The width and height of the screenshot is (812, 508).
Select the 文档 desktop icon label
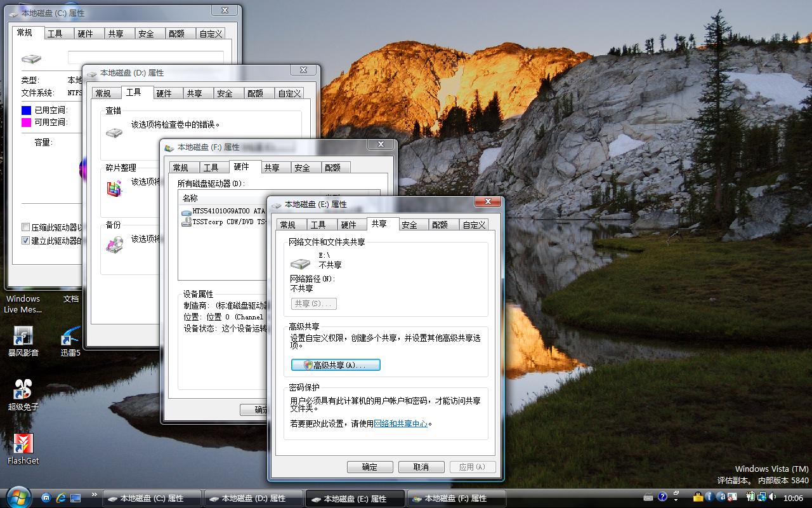(71, 298)
